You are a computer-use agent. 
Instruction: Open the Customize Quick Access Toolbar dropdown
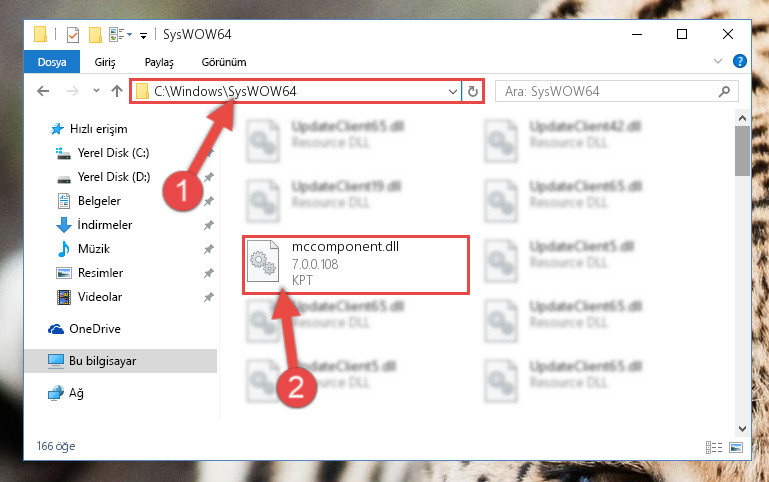tap(143, 35)
